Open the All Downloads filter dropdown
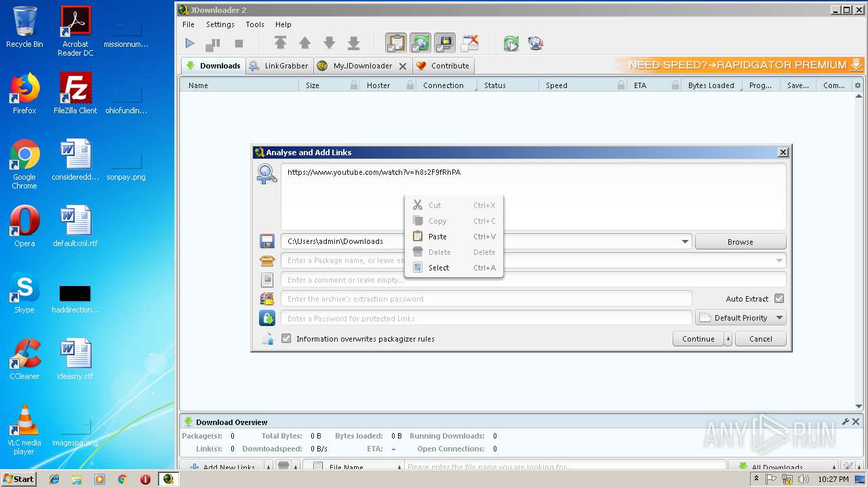Screen dimensions: 868x488 [x=783, y=467]
